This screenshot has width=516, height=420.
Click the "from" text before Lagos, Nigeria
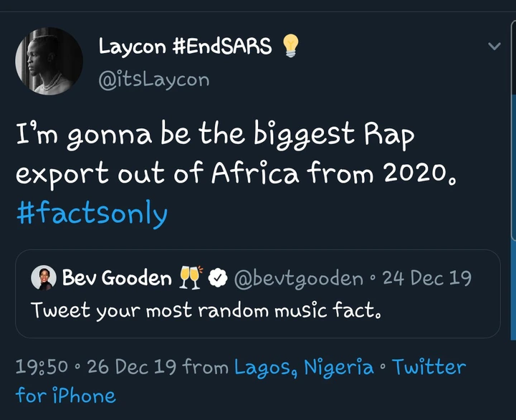point(206,368)
